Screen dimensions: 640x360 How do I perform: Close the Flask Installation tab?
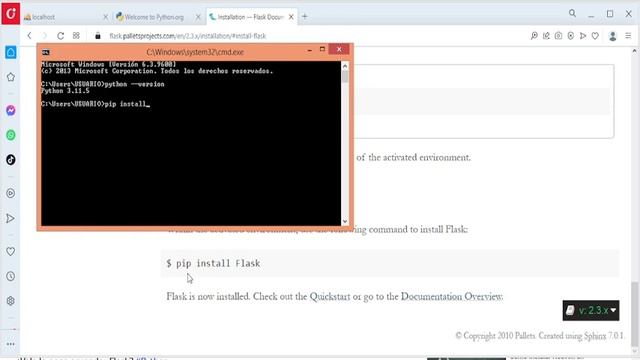[x=291, y=17]
